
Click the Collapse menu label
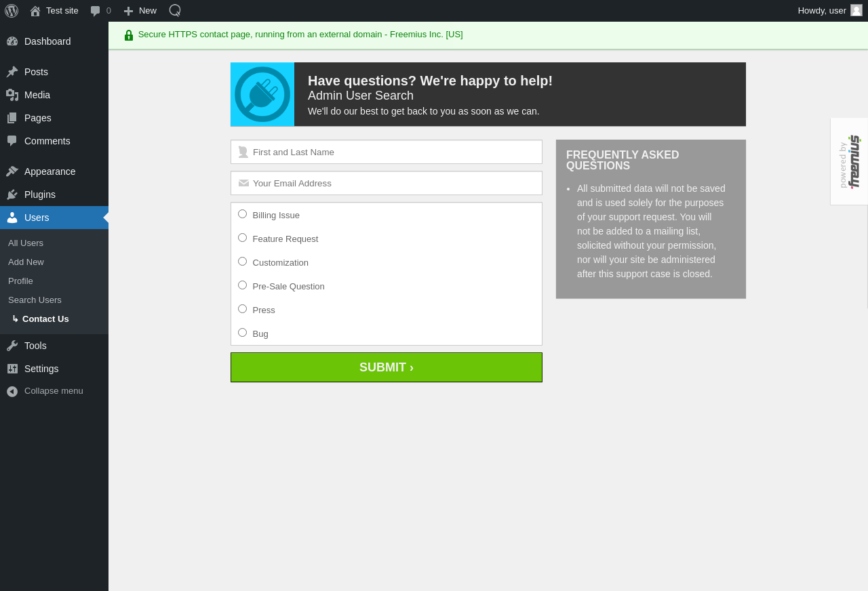point(54,390)
